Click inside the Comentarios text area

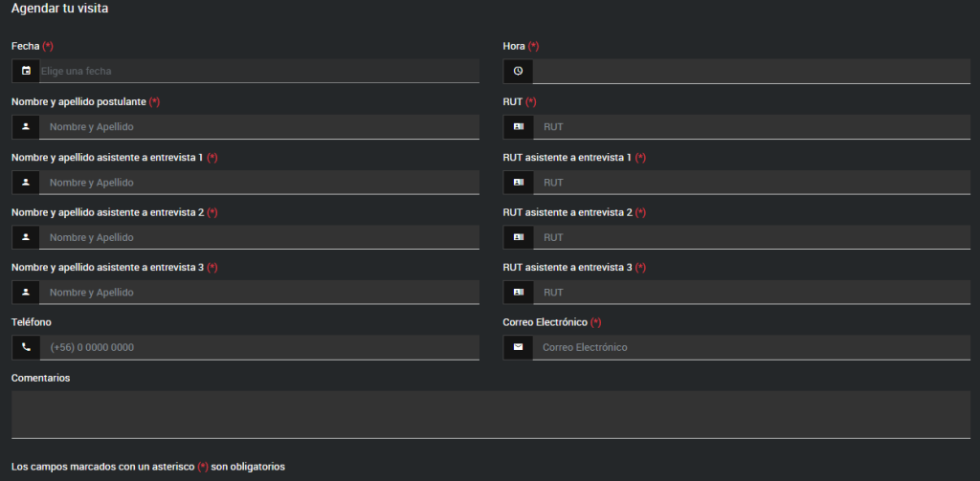(490, 413)
